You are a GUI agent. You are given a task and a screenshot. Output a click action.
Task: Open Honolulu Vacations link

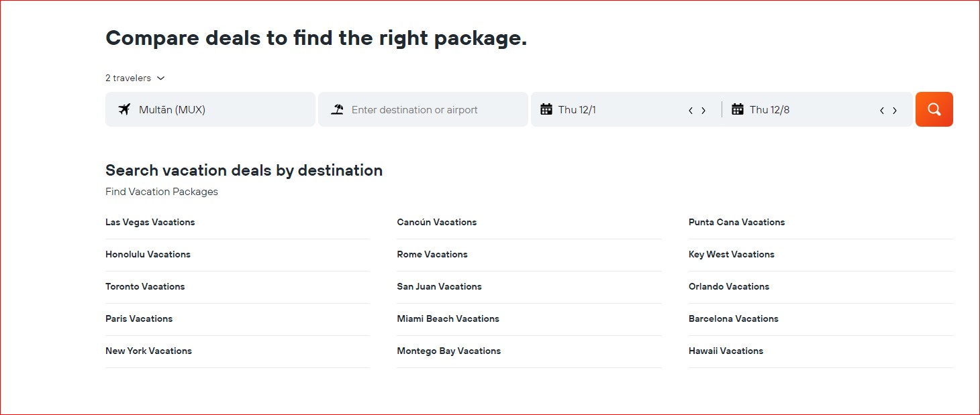click(148, 254)
